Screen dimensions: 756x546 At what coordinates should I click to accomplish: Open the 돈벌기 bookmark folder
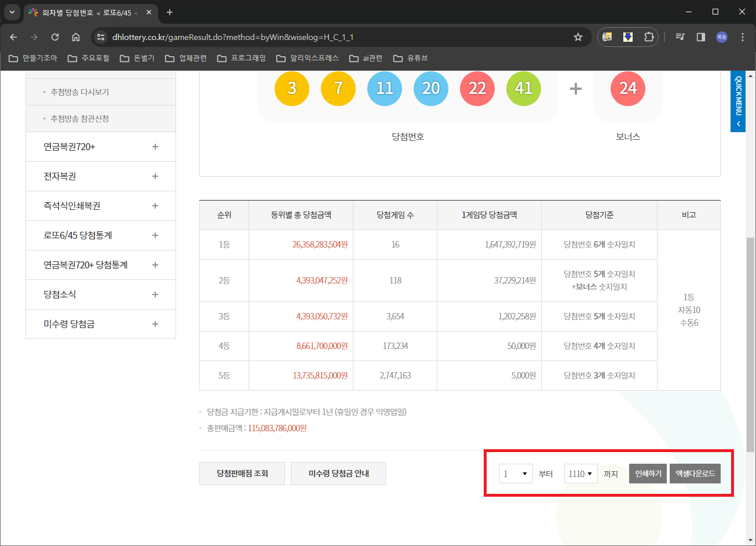tap(137, 58)
